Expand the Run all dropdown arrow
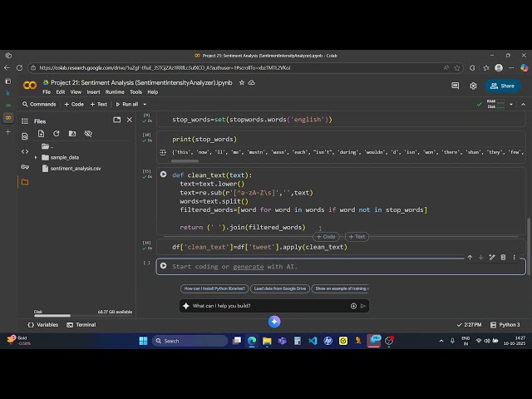 click(x=145, y=105)
